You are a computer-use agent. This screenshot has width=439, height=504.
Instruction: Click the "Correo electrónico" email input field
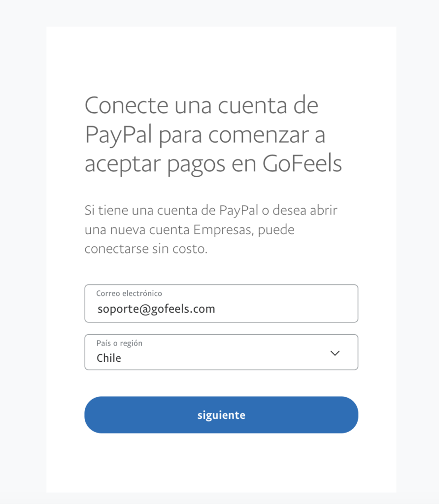point(221,304)
